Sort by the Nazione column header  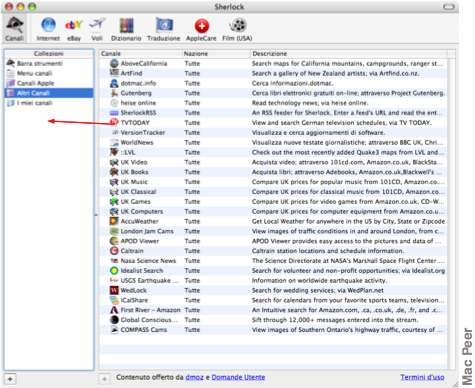[x=216, y=54]
